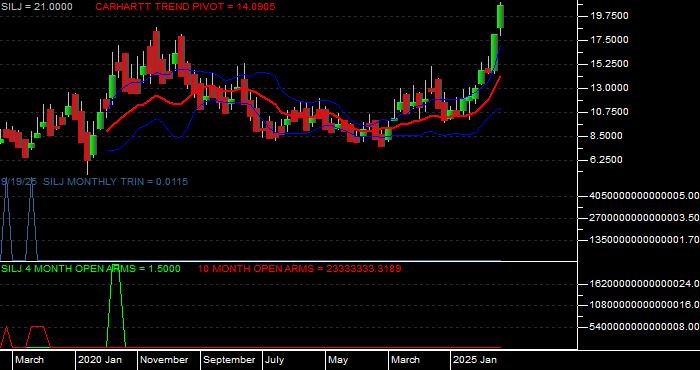Click the green spike in 4 month open arms panel
700x370 pixels.
point(116,306)
